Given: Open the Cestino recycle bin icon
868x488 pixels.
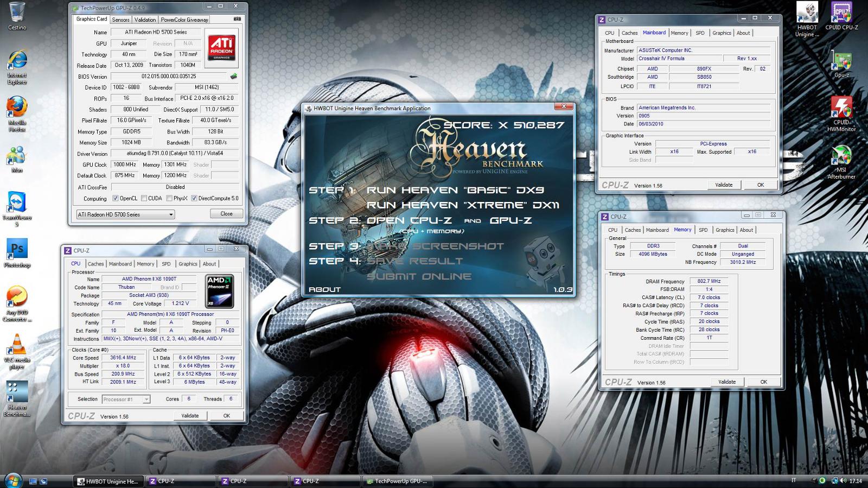Looking at the screenshot, I should pyautogui.click(x=17, y=15).
